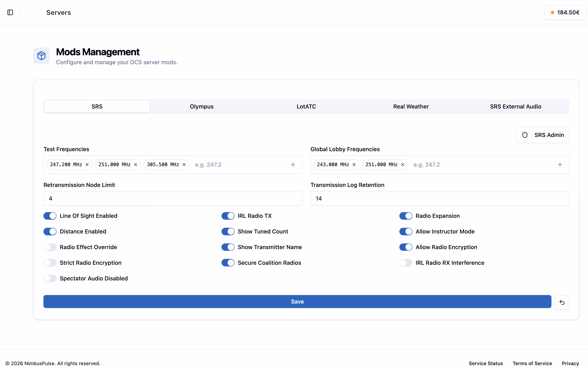
Task: Switch off IRL Radio TX
Action: (x=228, y=216)
